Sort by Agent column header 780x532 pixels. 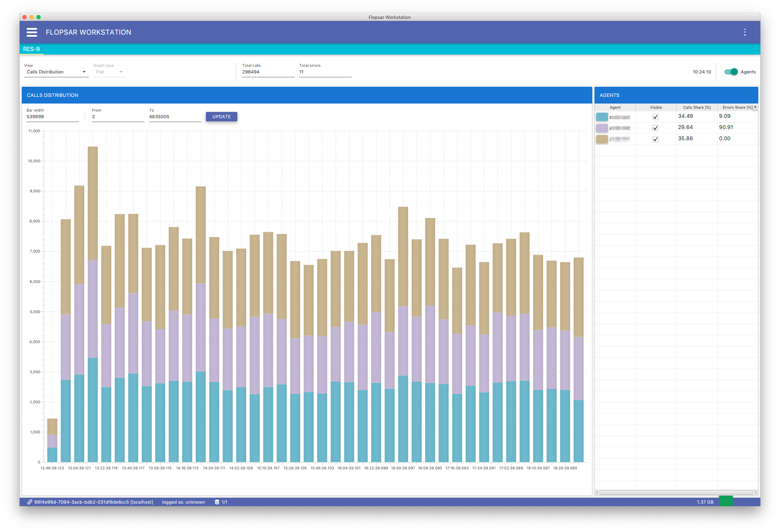[x=615, y=107]
